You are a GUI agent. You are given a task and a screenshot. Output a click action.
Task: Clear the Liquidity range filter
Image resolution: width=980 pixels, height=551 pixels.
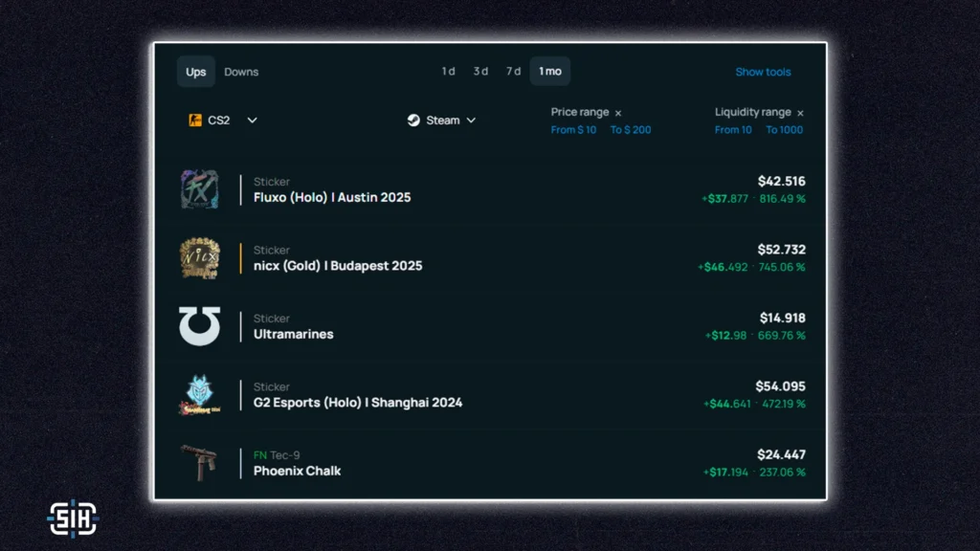(800, 113)
